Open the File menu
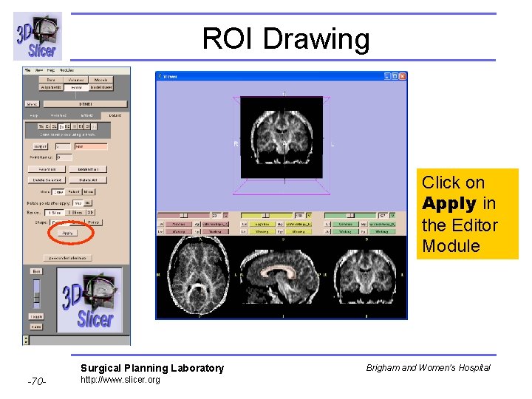 coord(28,70)
